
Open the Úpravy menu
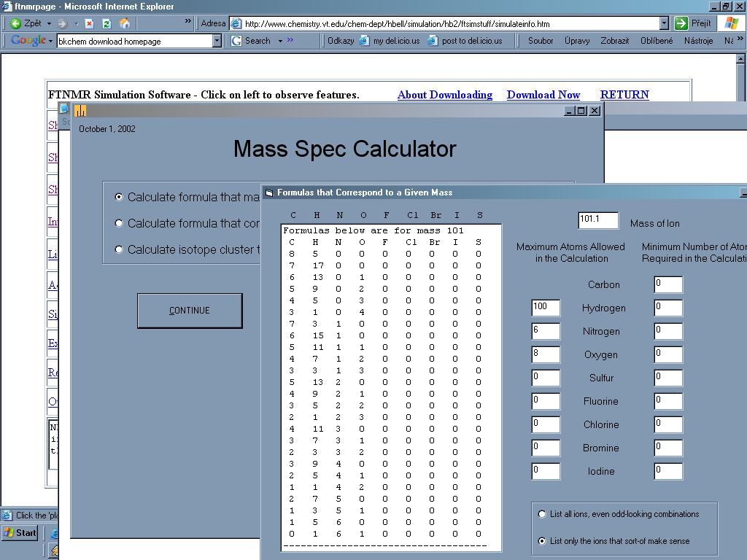tap(577, 41)
